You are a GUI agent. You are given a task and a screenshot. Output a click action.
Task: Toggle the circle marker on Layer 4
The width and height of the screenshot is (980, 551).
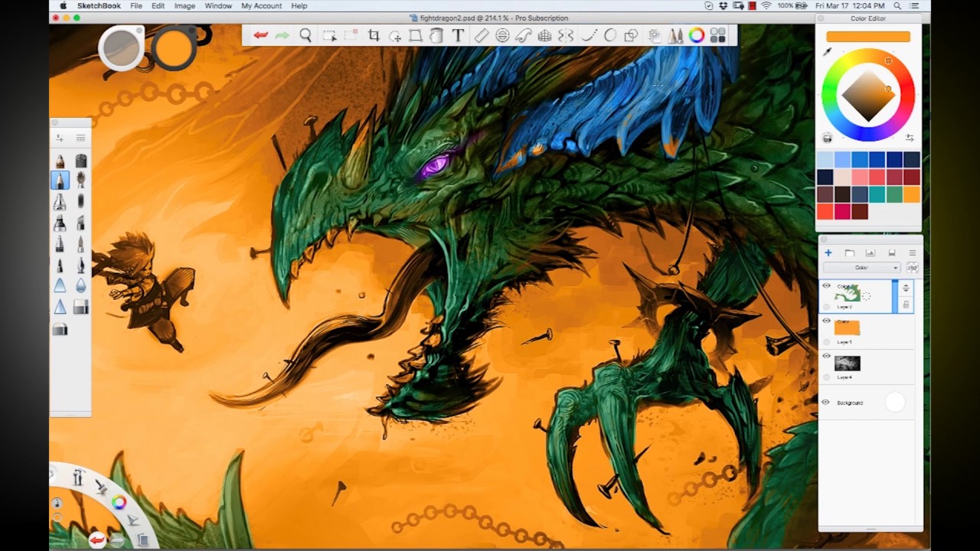[825, 377]
